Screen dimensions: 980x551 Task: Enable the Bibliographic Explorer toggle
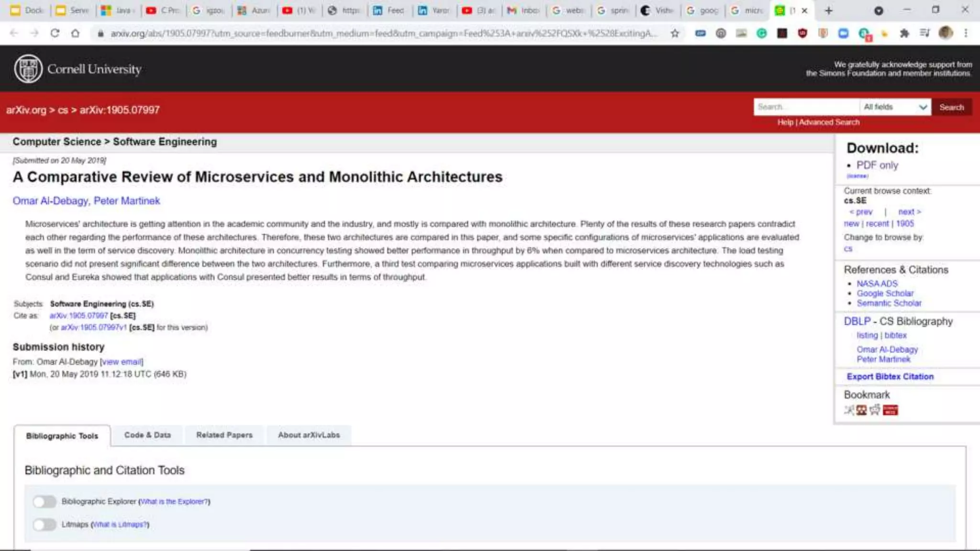coord(45,502)
